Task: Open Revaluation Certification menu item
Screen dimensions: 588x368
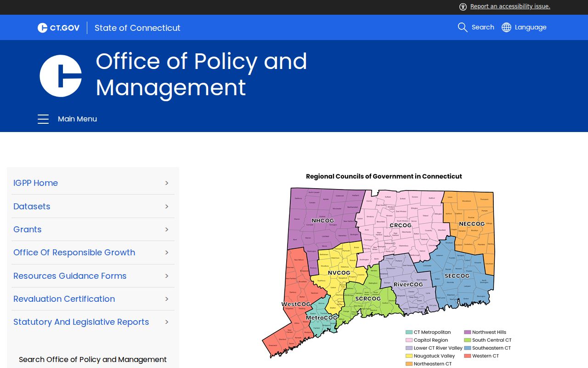Action: (x=64, y=299)
